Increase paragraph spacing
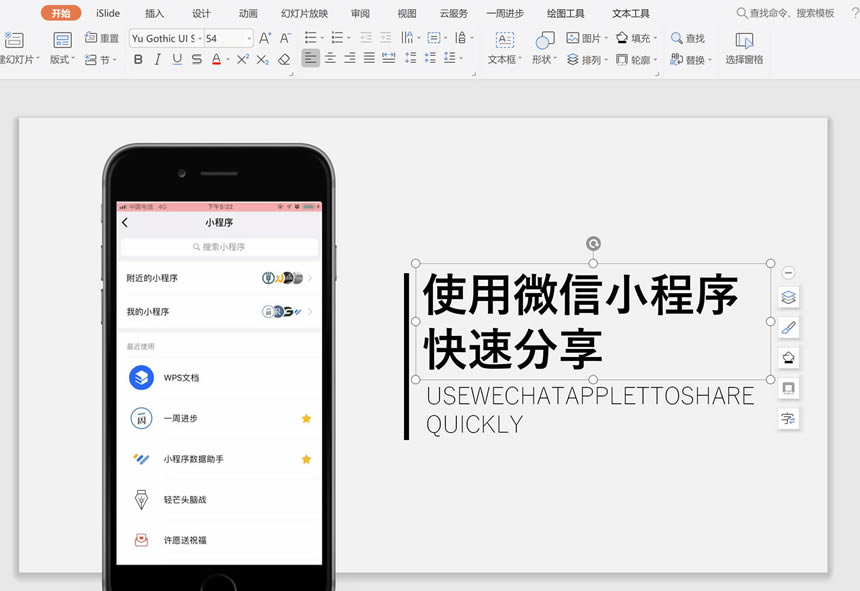 410,58
